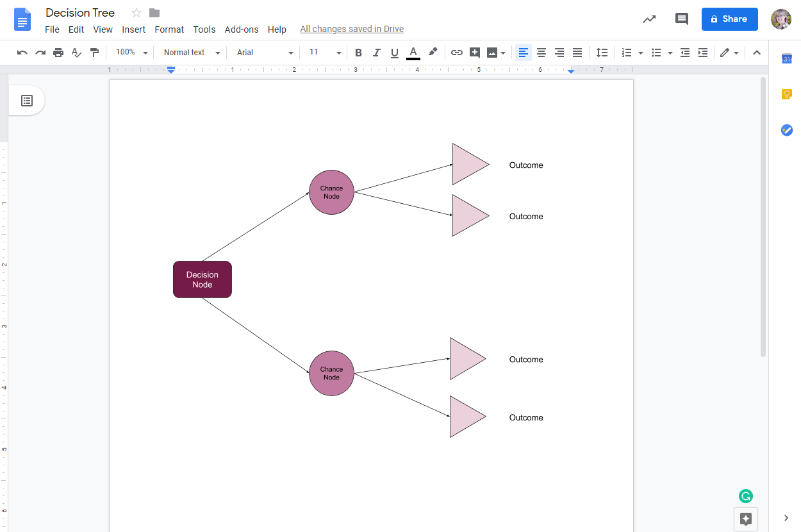
Task: Click the Explore button at bottom right
Action: coord(746,519)
